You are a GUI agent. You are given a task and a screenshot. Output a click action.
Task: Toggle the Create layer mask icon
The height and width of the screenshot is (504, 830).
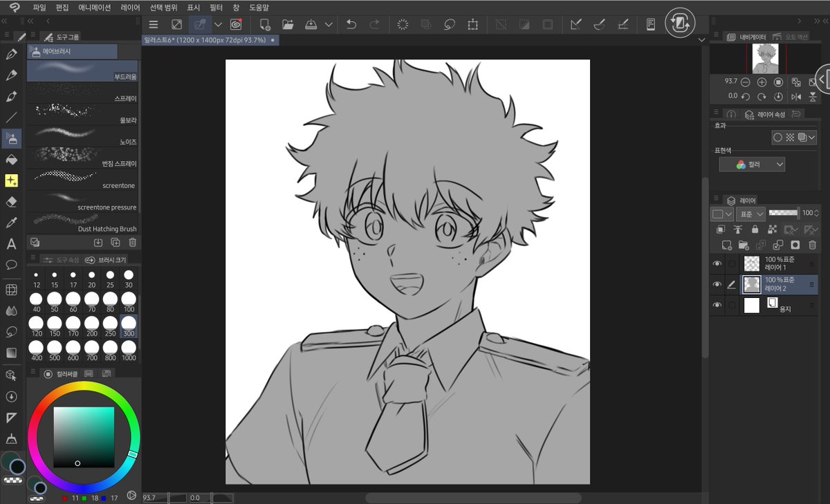pyautogui.click(x=795, y=245)
